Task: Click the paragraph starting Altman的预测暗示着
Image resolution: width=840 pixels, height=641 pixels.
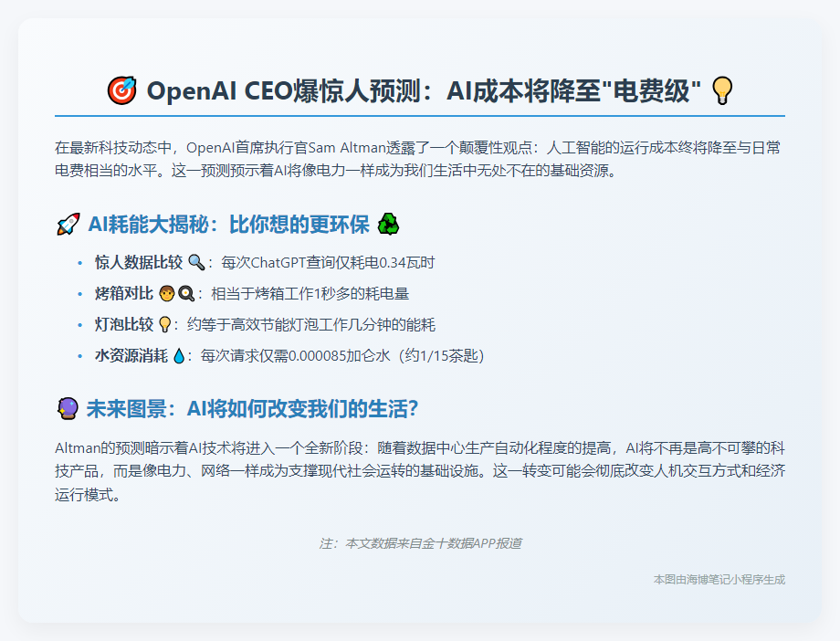Action: point(420,471)
